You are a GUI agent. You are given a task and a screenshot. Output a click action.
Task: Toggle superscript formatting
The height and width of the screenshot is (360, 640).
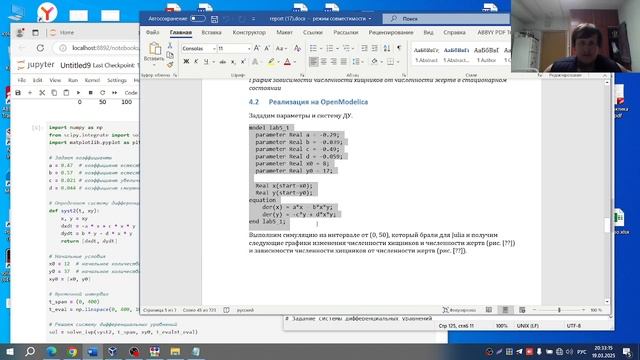click(243, 62)
